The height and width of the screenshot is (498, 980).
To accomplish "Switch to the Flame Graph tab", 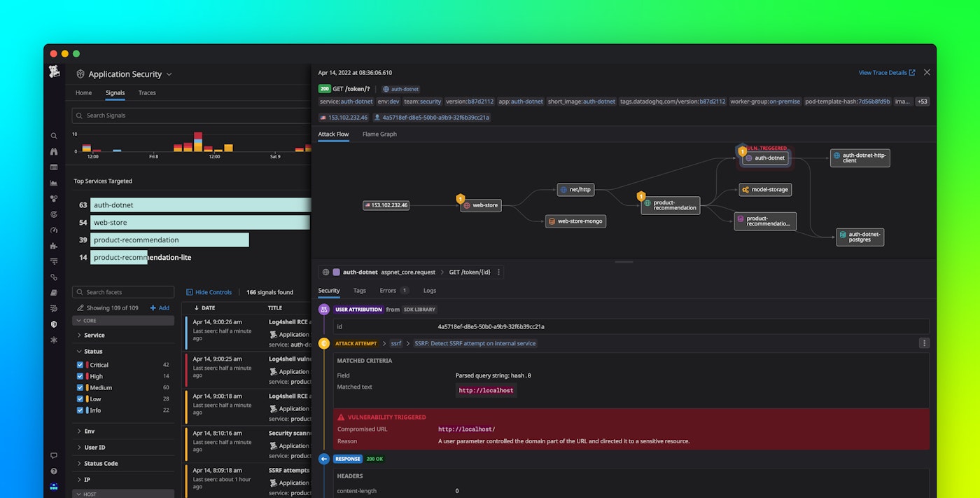I will 379,134.
